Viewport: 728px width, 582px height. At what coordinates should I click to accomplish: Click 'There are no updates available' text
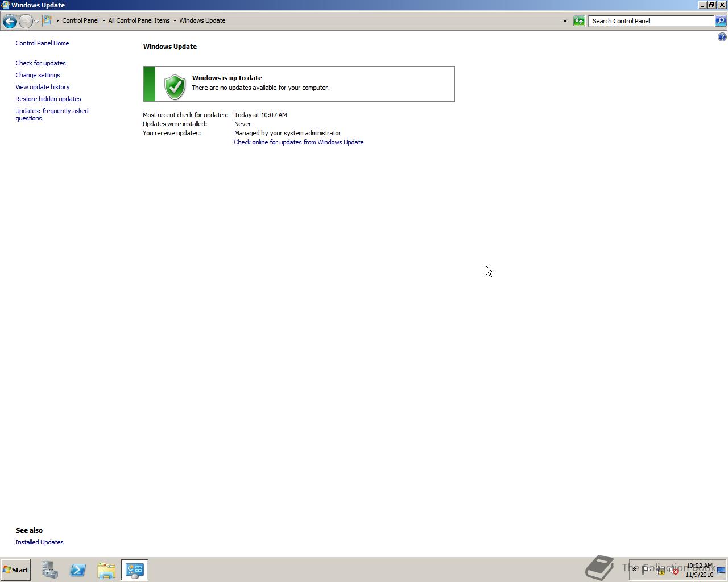[x=260, y=88]
